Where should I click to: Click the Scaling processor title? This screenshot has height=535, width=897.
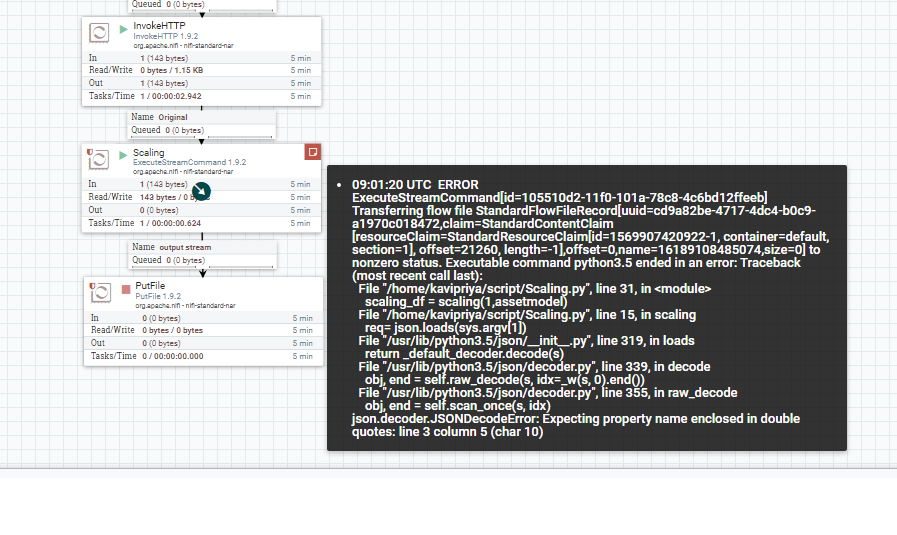149,153
